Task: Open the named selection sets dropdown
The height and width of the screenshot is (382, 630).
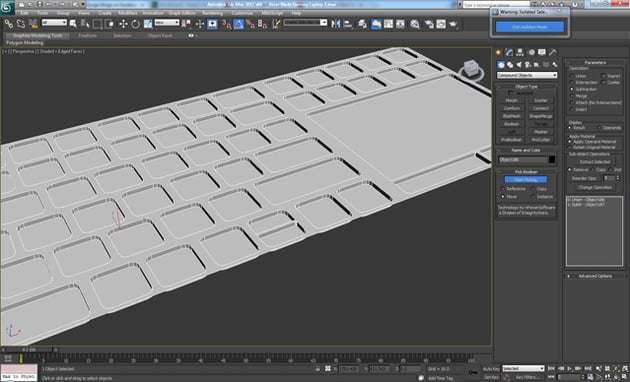Action: pos(305,22)
